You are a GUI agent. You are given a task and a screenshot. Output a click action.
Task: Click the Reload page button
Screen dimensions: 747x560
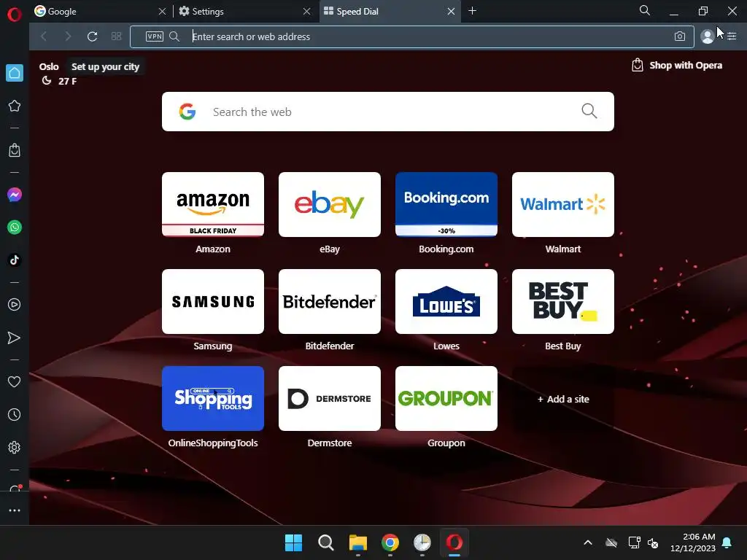pyautogui.click(x=93, y=36)
